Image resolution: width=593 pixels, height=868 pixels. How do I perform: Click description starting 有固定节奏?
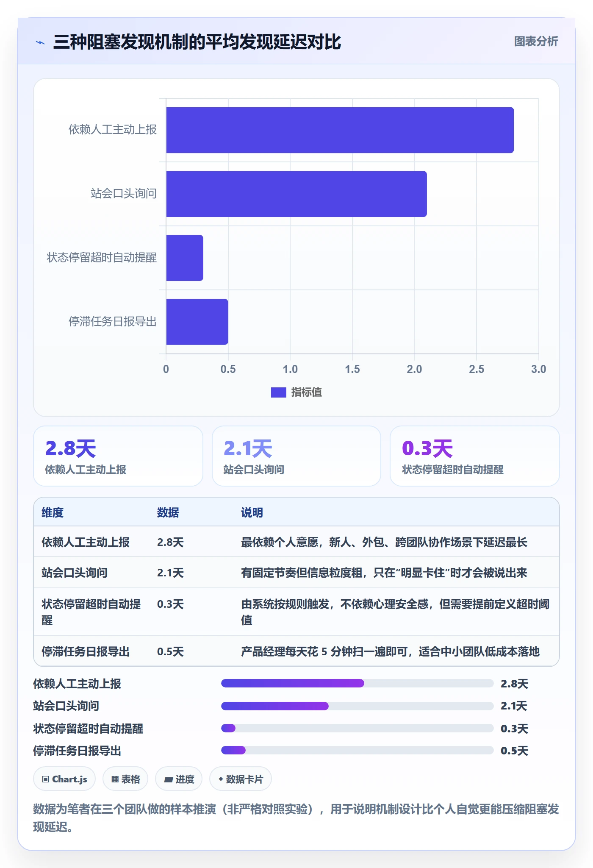click(384, 573)
